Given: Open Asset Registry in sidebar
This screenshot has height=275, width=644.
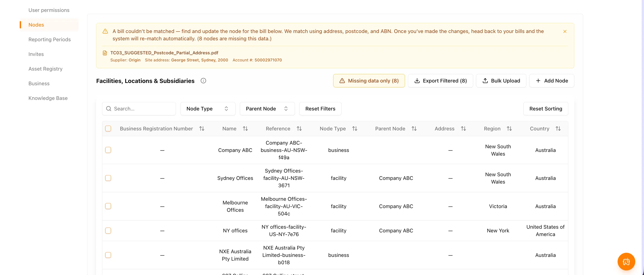Looking at the screenshot, I should pos(45,69).
